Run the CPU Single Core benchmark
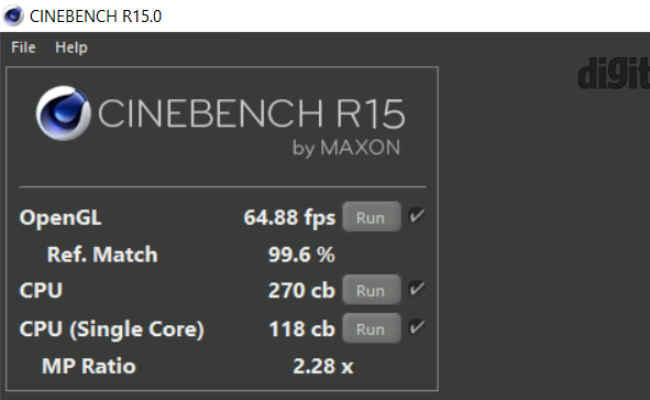 pos(371,329)
